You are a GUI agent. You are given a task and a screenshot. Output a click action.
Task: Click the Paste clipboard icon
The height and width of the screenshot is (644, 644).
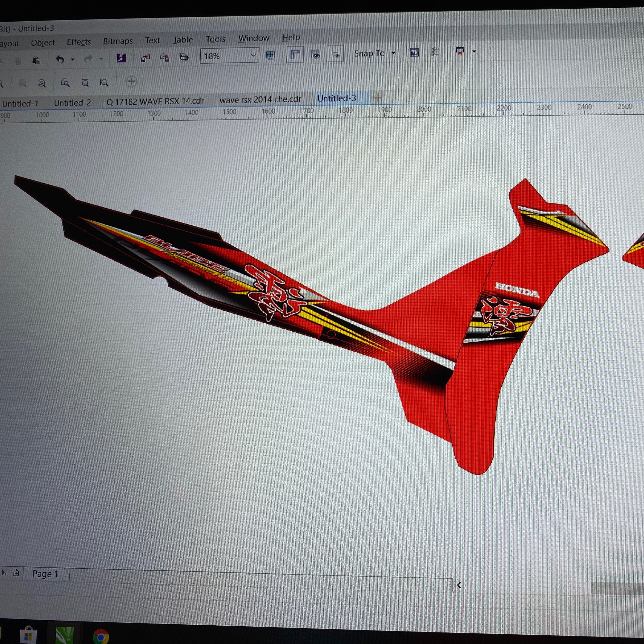[36, 60]
